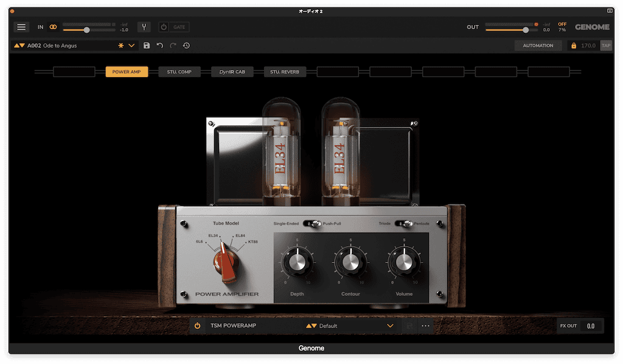Click the GATE button
The width and height of the screenshot is (623, 364).
[x=179, y=27]
